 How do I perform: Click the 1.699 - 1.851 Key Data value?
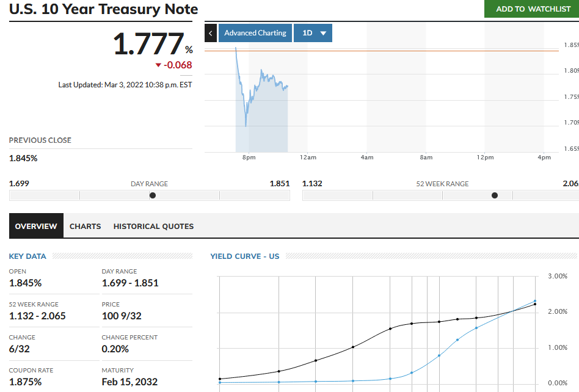130,283
